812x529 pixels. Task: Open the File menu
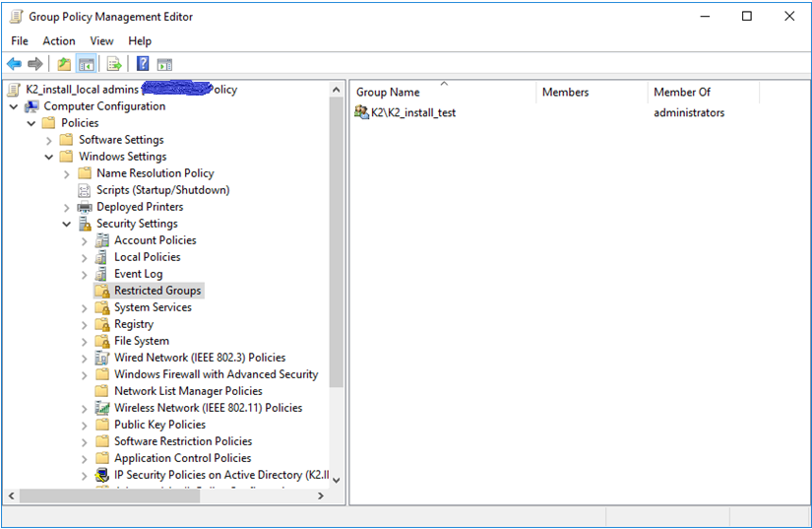[x=20, y=41]
